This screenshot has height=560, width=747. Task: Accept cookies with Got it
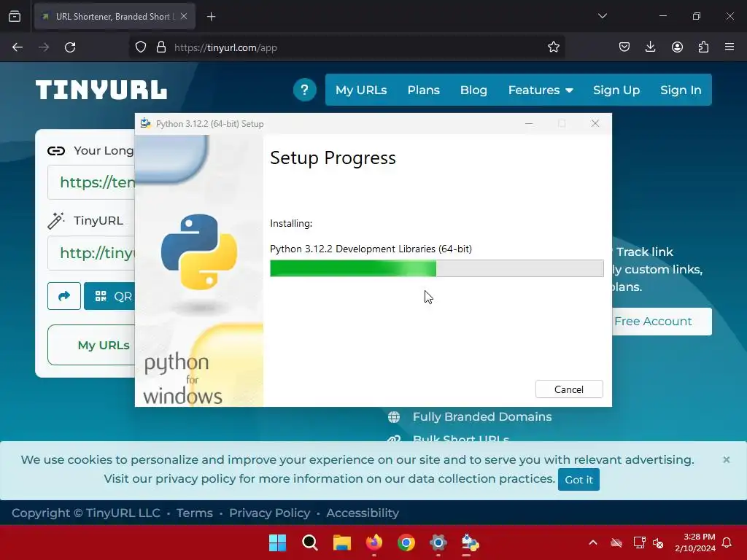tap(578, 480)
